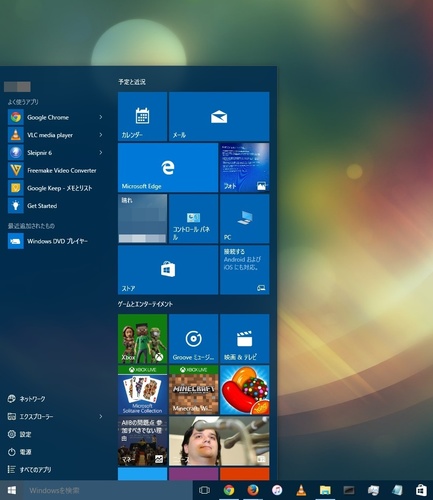Image resolution: width=433 pixels, height=500 pixels.
Task: Open the Candy Crush tile
Action: point(245,390)
